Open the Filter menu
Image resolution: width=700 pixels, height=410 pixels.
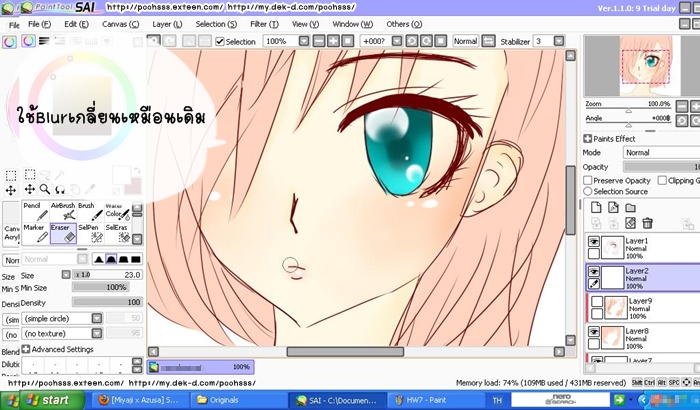point(264,24)
